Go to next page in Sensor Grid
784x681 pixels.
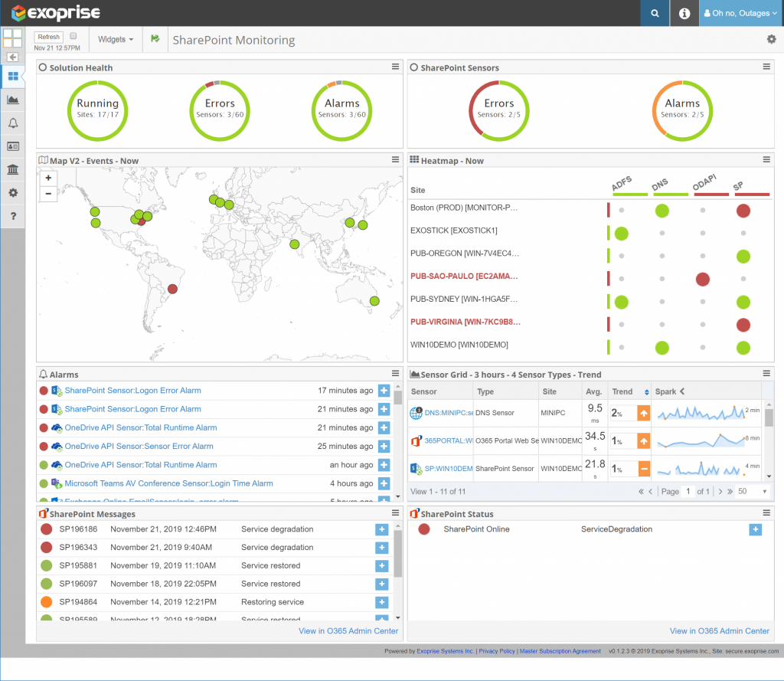click(x=720, y=491)
